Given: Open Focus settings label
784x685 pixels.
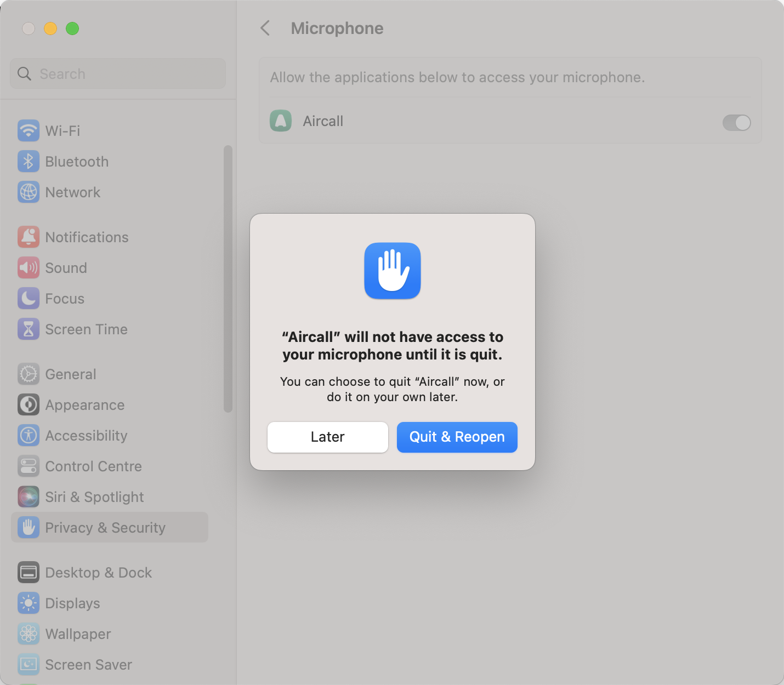Looking at the screenshot, I should (65, 299).
